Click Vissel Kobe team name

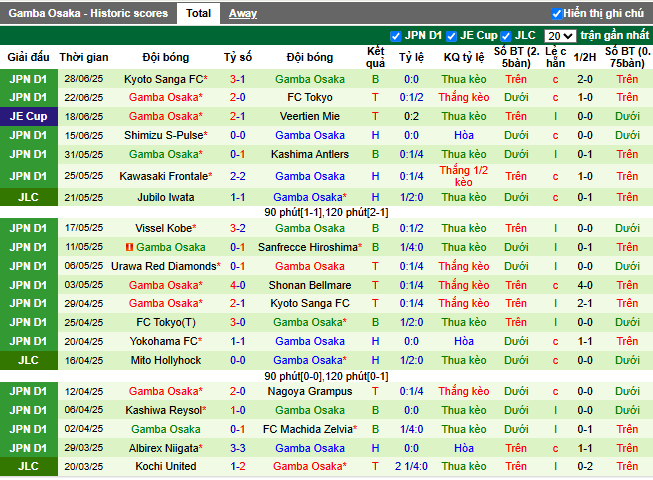[x=166, y=228]
